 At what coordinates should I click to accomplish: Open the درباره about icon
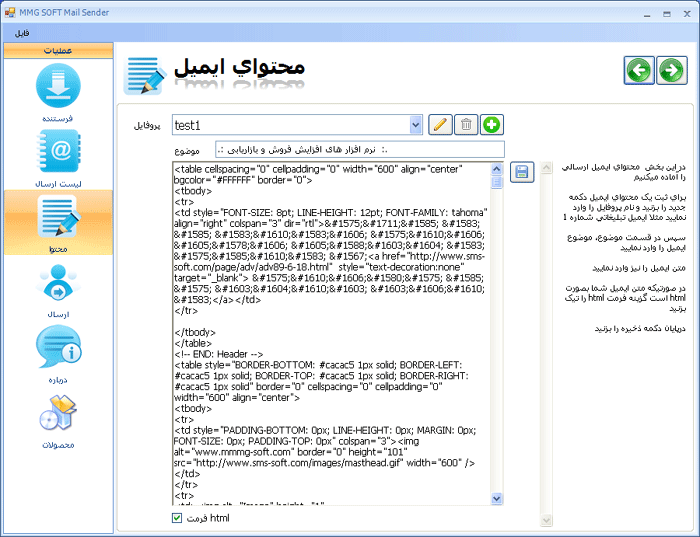coord(59,347)
